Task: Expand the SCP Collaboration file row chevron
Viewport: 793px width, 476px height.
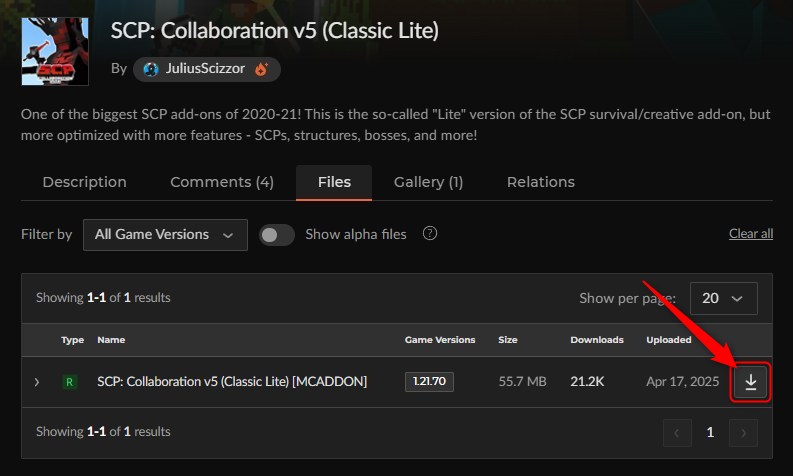Action: [36, 382]
